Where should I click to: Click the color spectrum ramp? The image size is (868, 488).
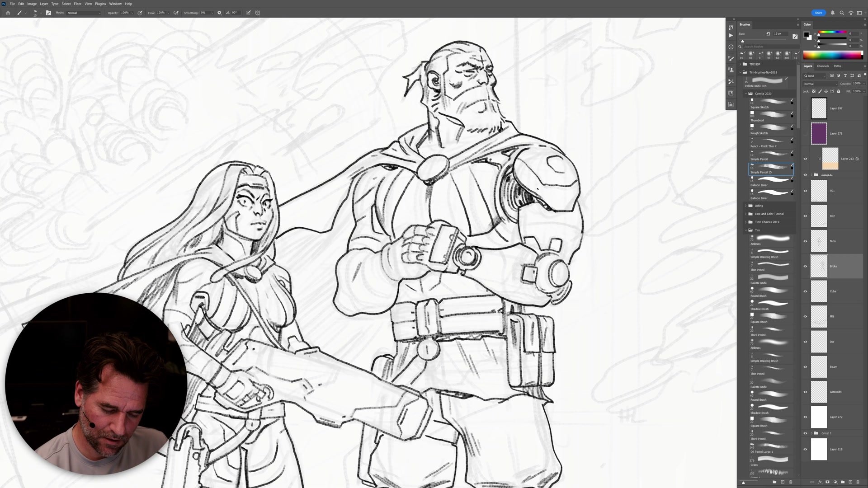click(832, 56)
